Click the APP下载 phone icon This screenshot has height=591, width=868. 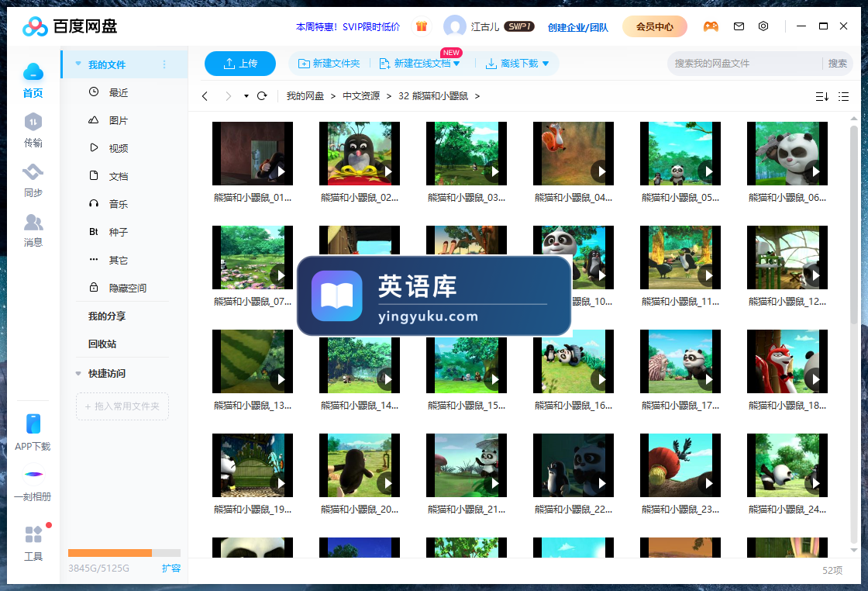click(x=33, y=423)
